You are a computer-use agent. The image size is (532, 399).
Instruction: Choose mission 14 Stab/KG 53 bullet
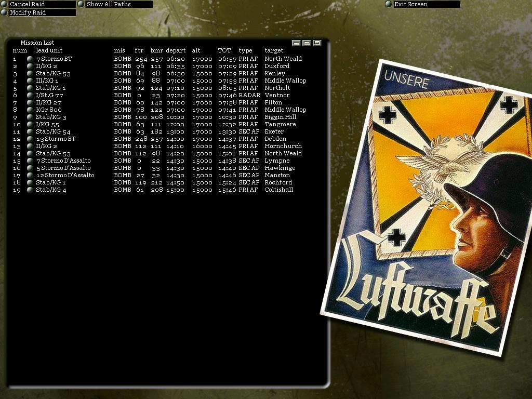[x=30, y=154]
